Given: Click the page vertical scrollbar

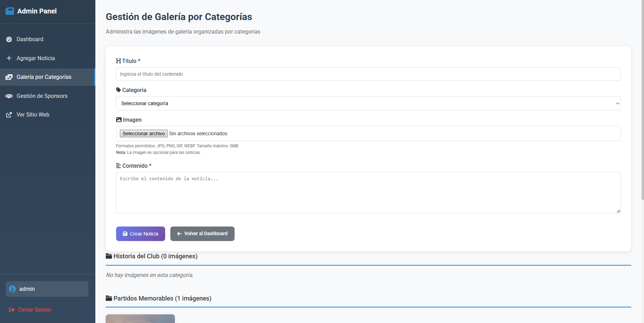Looking at the screenshot, I should (x=642, y=104).
